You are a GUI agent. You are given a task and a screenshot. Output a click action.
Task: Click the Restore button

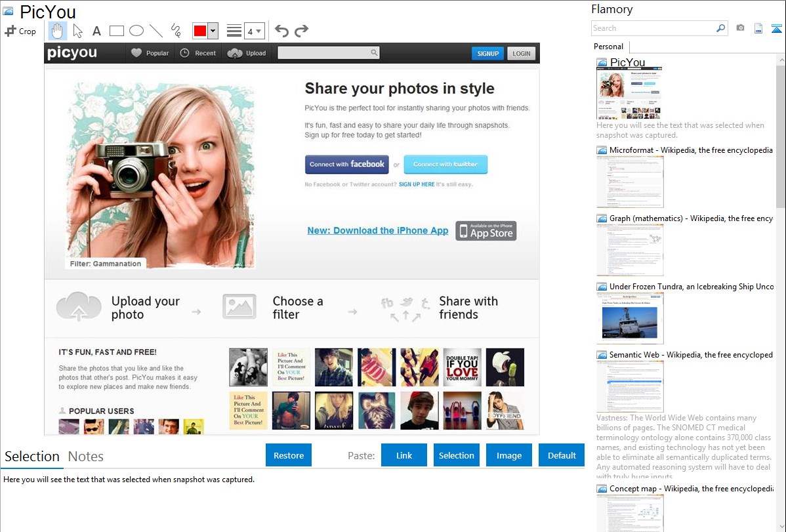click(x=289, y=455)
